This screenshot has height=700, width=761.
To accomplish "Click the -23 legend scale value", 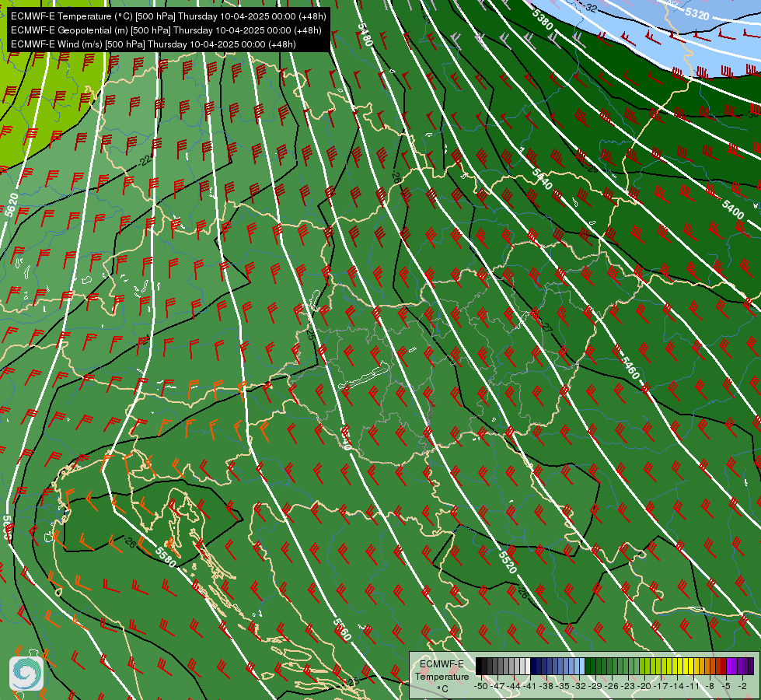I will 628,686.
